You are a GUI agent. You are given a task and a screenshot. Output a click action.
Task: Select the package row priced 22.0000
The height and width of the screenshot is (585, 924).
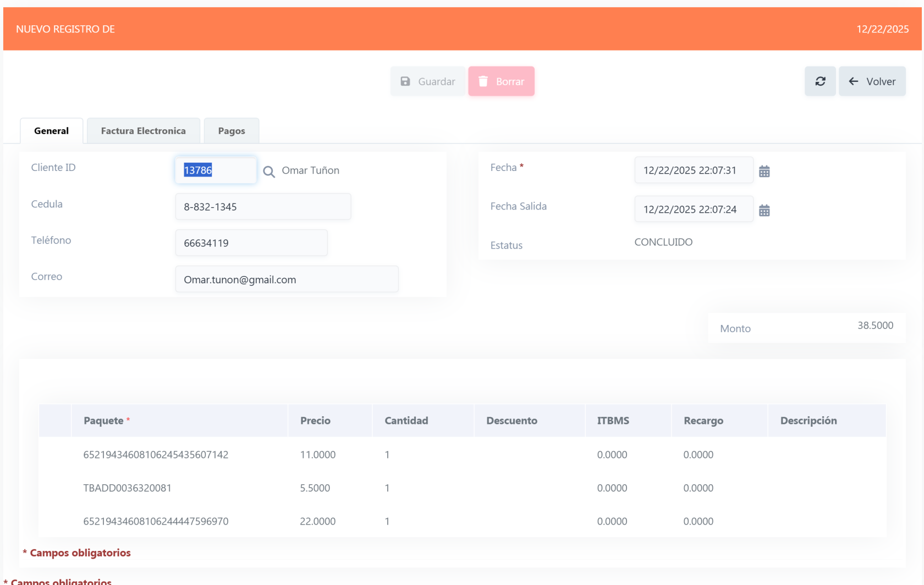click(156, 521)
